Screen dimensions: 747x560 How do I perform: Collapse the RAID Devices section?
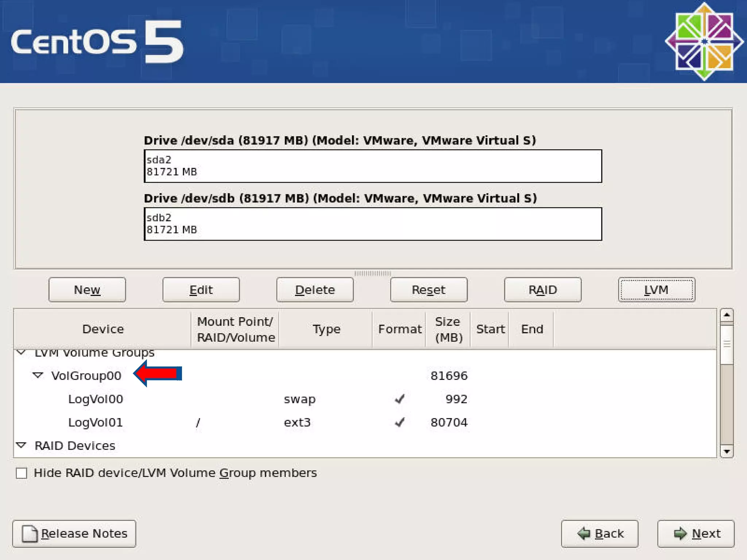pos(22,445)
